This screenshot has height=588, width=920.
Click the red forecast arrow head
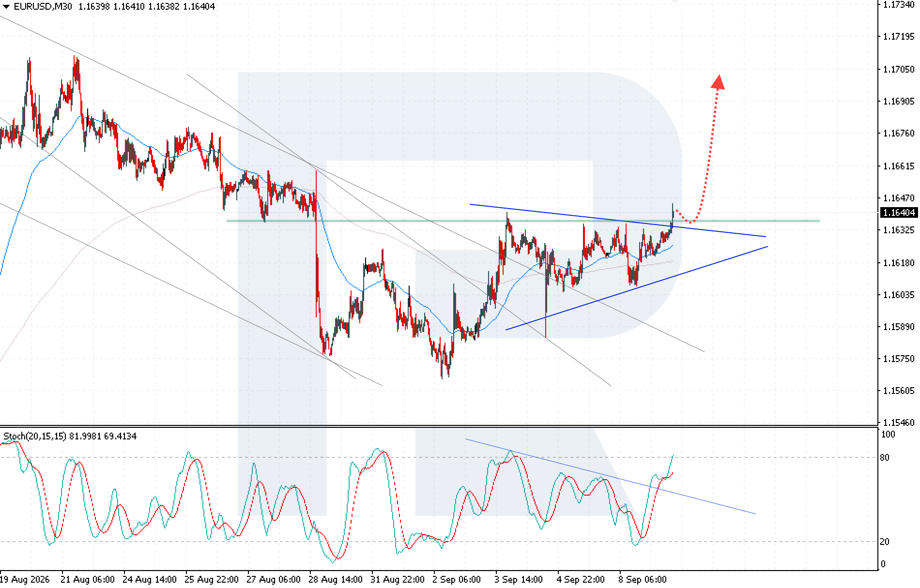718,82
